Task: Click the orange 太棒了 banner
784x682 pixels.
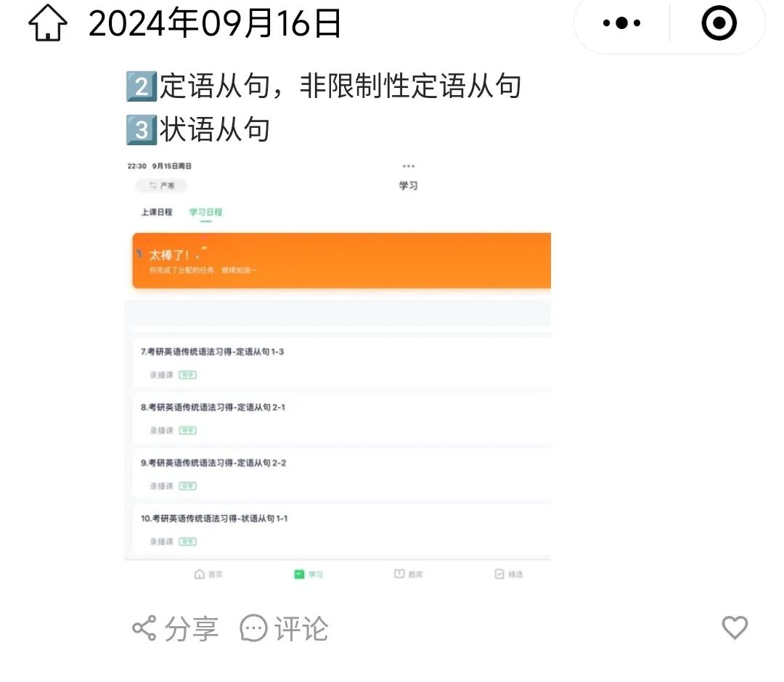Action: click(x=342, y=260)
